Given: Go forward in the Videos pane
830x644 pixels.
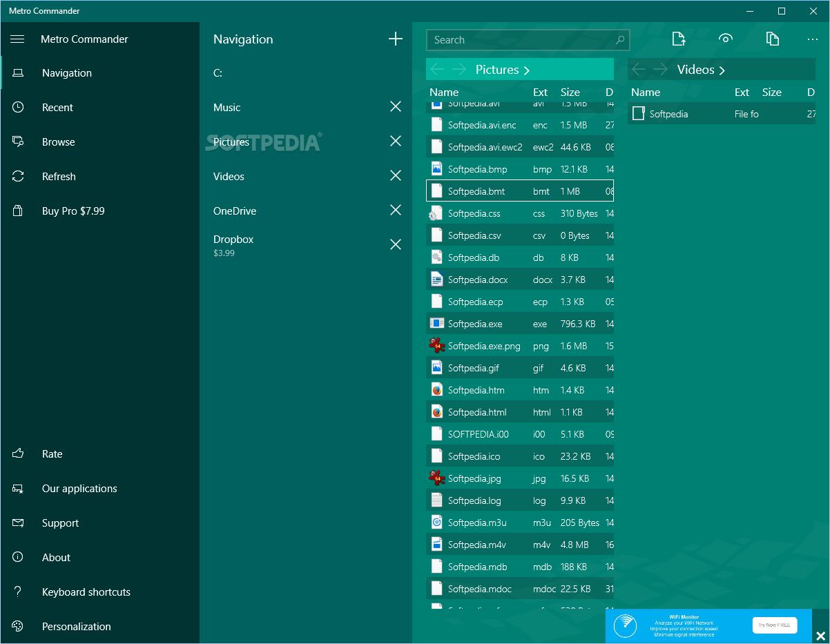Looking at the screenshot, I should [660, 70].
